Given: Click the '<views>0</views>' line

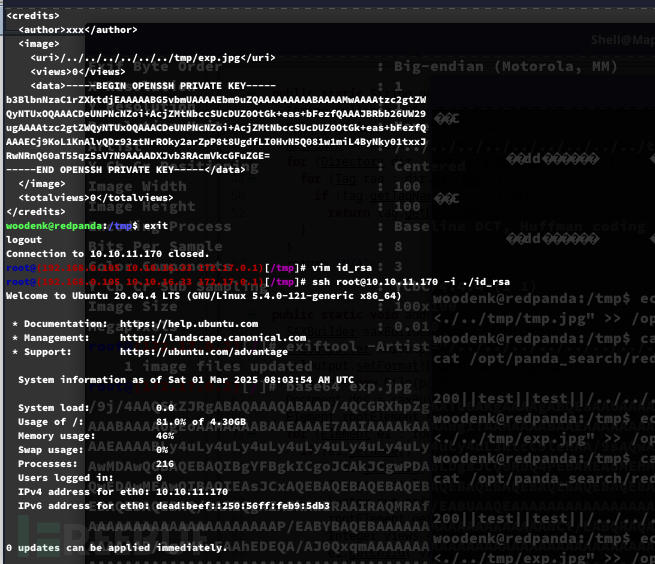Looking at the screenshot, I should 78,72.
